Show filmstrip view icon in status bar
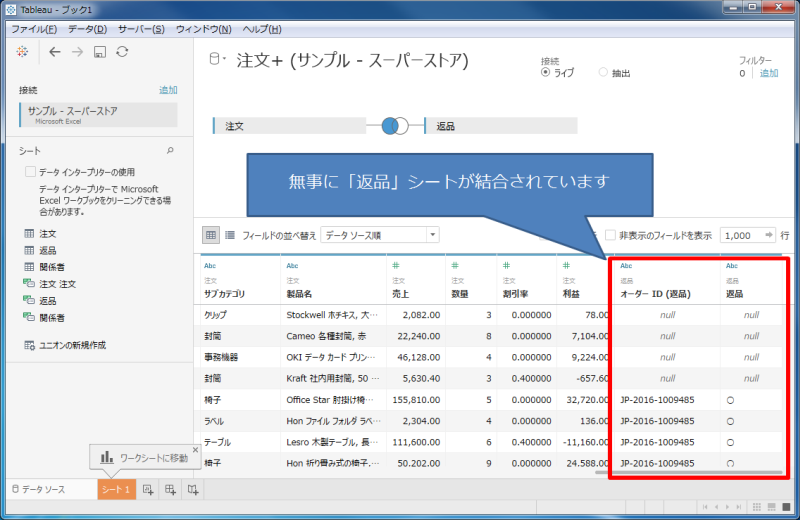Screen dimensions: 800x520 click(771, 507)
